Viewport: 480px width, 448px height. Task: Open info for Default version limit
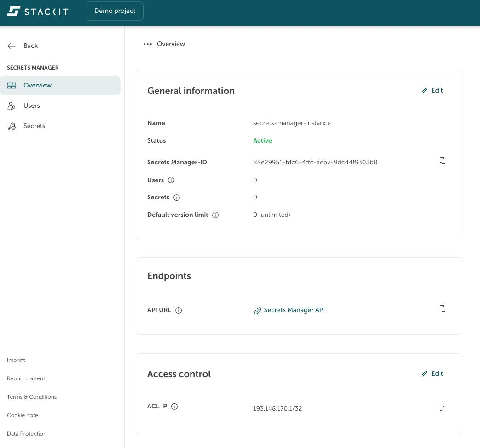pyautogui.click(x=215, y=215)
